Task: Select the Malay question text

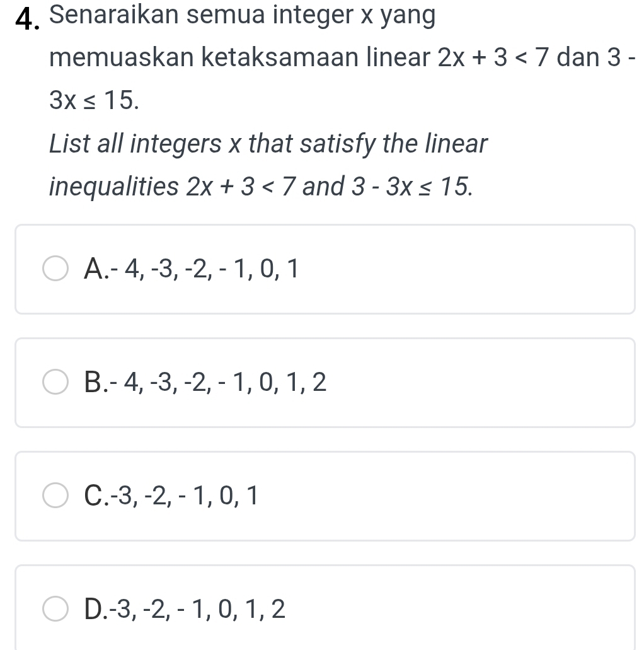Action: (x=252, y=57)
